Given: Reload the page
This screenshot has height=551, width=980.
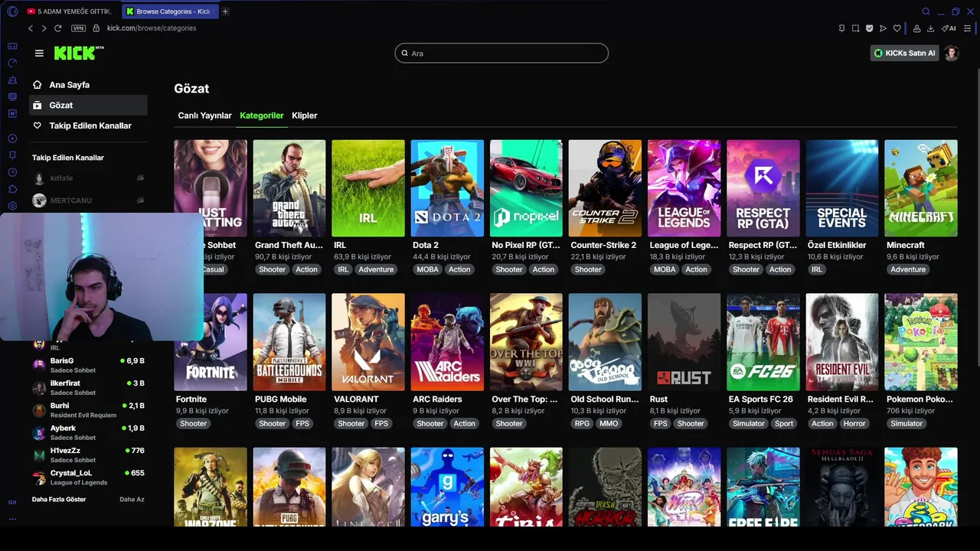Looking at the screenshot, I should 57,28.
